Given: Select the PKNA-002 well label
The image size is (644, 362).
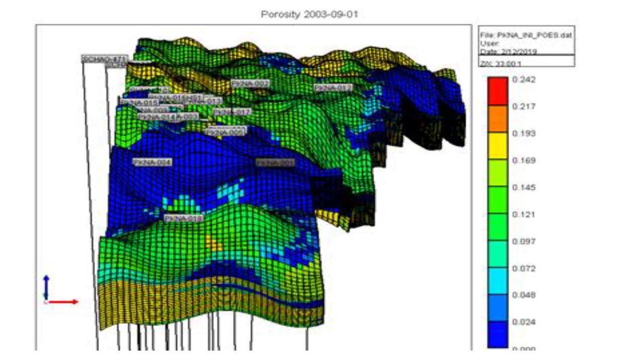Looking at the screenshot, I should click(x=250, y=83).
